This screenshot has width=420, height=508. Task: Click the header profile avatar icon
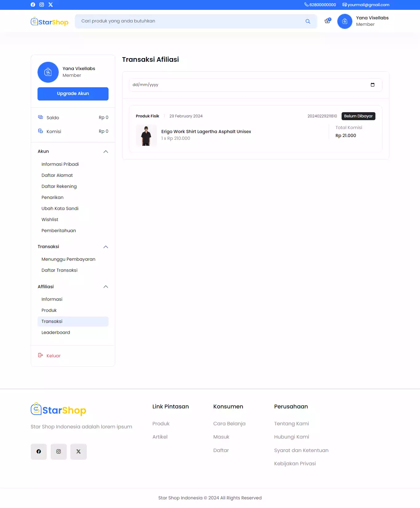(345, 21)
